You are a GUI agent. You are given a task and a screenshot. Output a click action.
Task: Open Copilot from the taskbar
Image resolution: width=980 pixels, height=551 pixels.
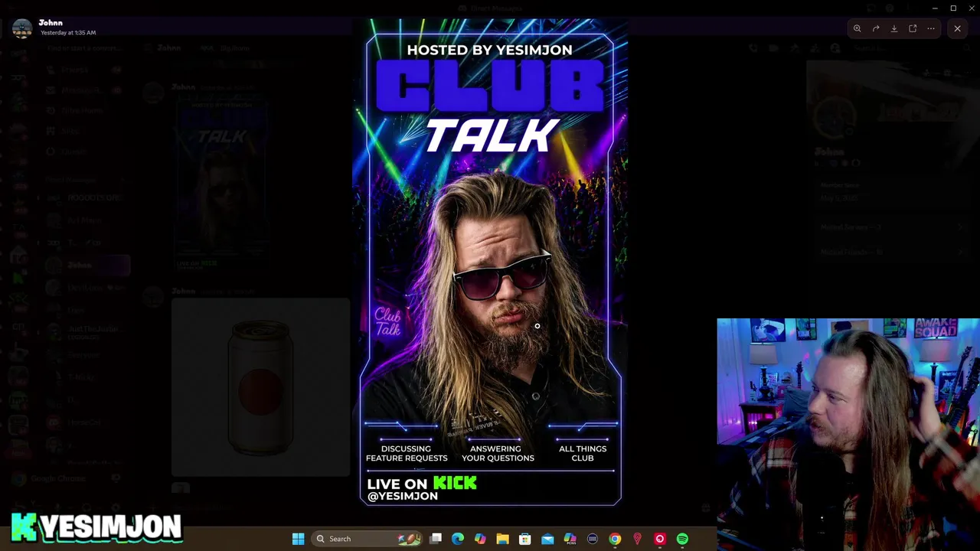pos(480,539)
